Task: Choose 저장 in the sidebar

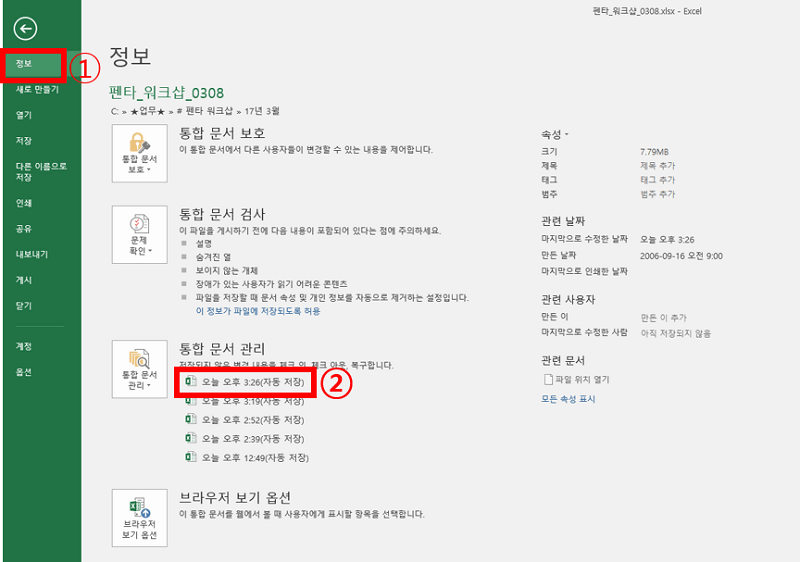Action: [24, 140]
